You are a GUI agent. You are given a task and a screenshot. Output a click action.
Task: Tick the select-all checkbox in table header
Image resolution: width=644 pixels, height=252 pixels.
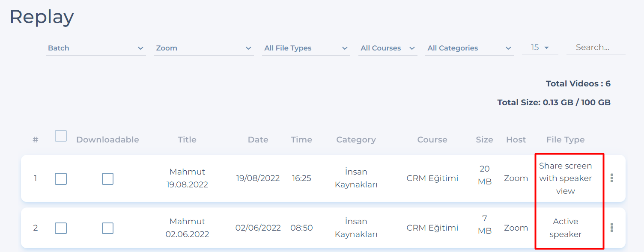(x=61, y=136)
